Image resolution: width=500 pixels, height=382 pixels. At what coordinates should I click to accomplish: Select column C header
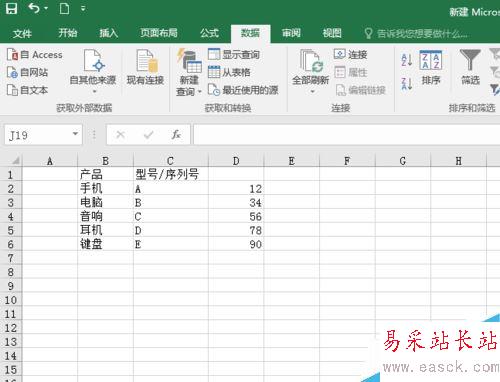click(x=171, y=161)
